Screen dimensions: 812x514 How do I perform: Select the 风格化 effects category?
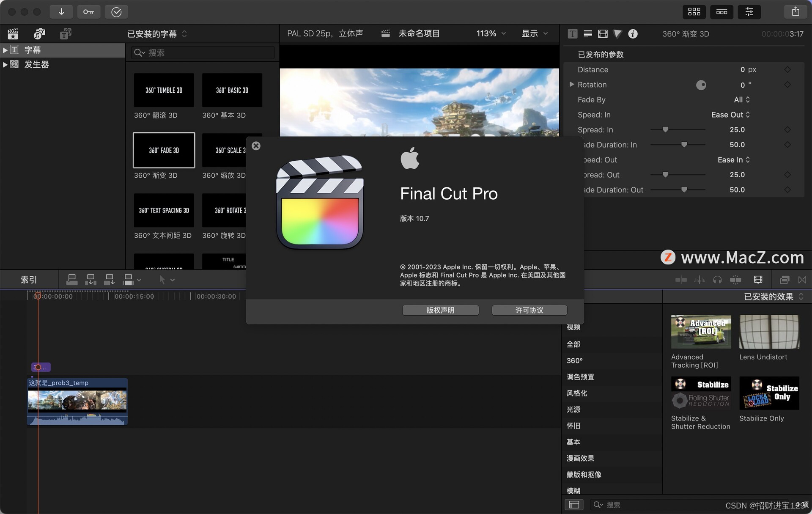click(612, 393)
